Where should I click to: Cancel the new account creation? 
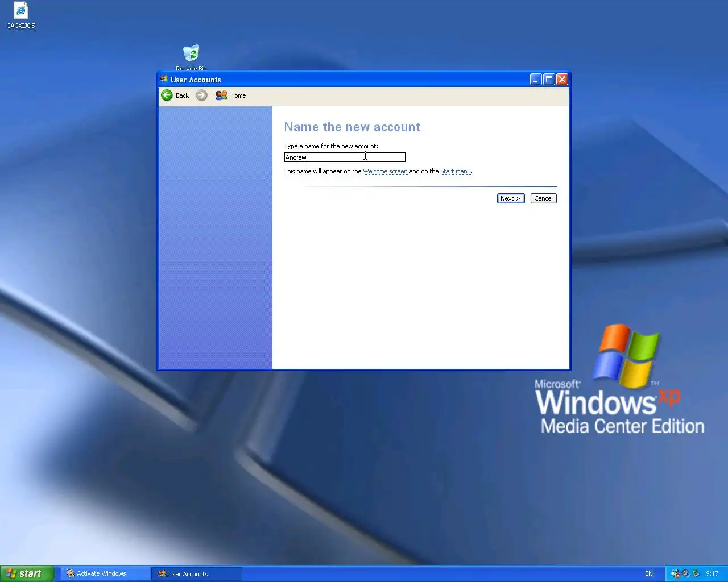(x=543, y=198)
